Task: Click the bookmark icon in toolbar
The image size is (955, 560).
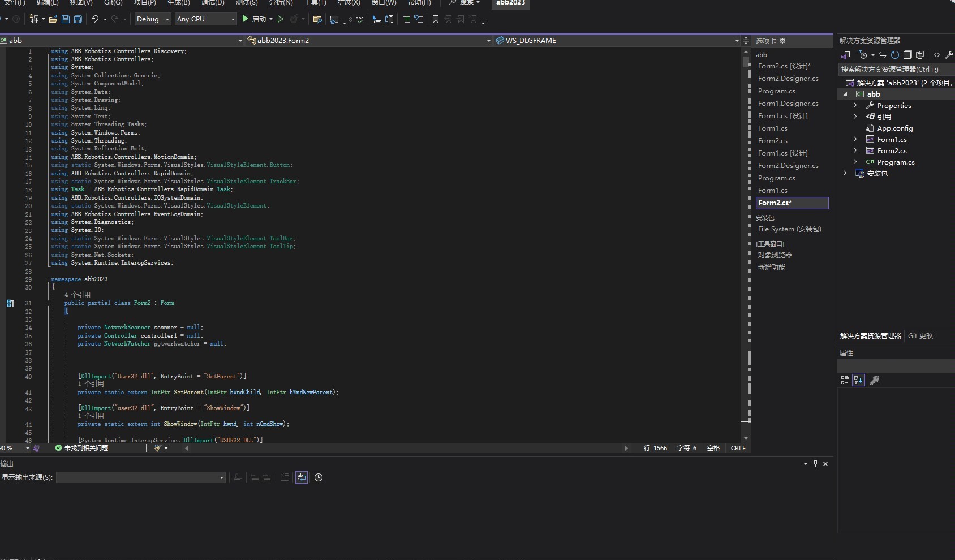Action: pyautogui.click(x=435, y=19)
